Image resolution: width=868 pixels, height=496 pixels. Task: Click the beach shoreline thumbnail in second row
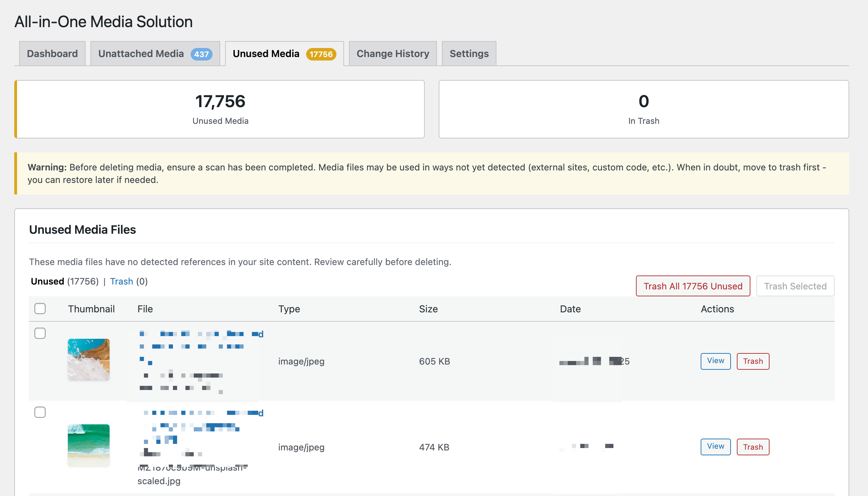point(88,445)
